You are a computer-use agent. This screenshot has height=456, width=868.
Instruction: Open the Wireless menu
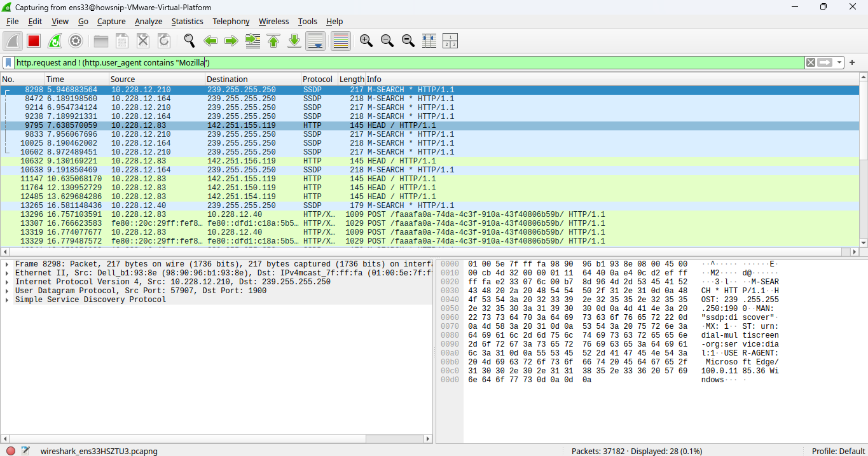[x=273, y=21]
